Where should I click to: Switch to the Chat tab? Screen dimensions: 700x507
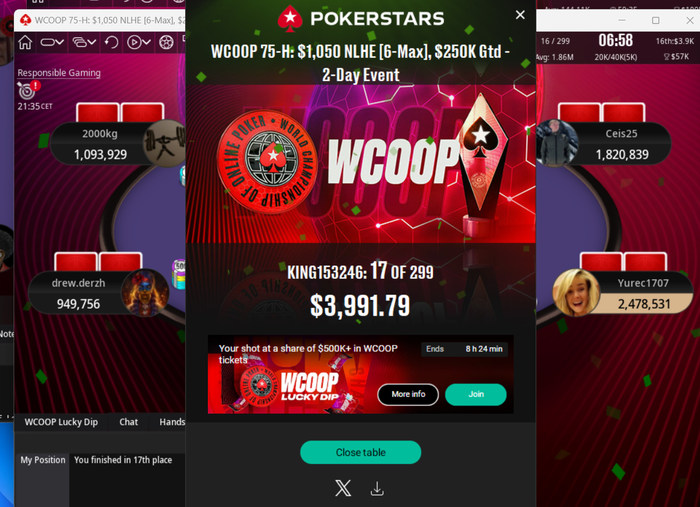[129, 422]
